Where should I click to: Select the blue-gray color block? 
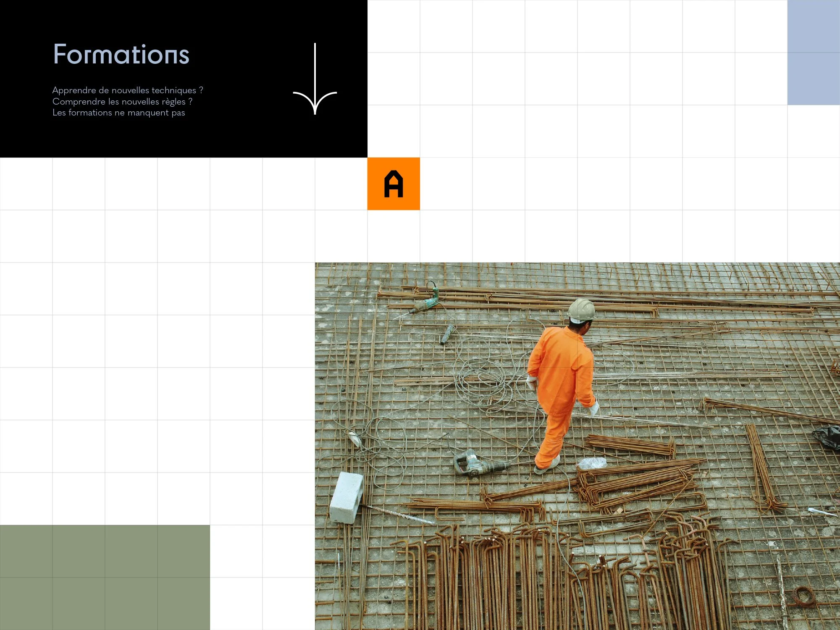click(813, 52)
